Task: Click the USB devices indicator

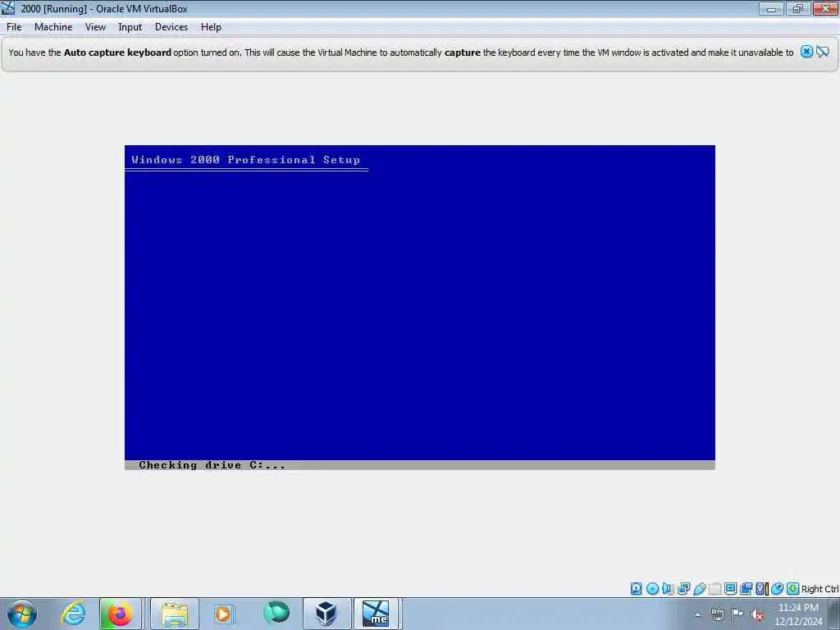Action: pos(699,589)
